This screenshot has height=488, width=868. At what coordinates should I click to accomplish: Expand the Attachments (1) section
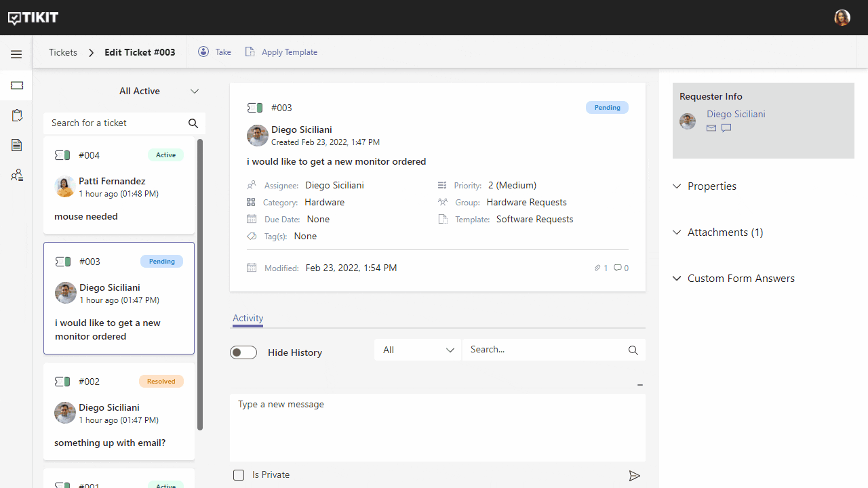tap(724, 232)
